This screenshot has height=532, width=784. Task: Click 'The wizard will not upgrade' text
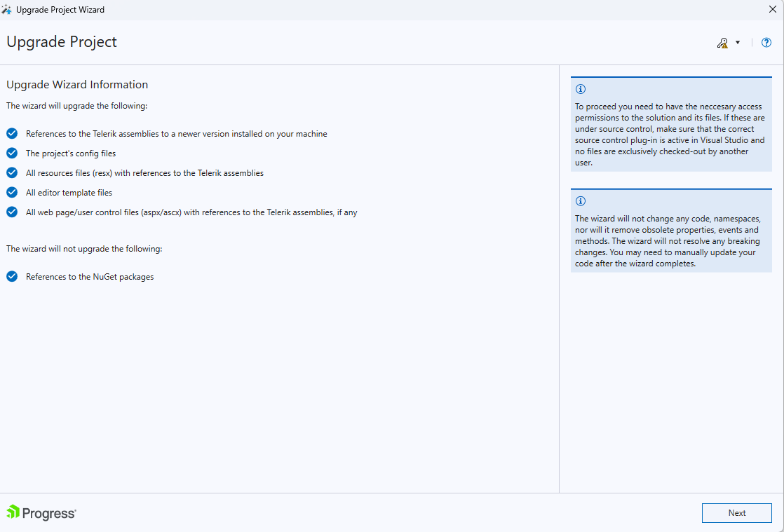tap(84, 249)
